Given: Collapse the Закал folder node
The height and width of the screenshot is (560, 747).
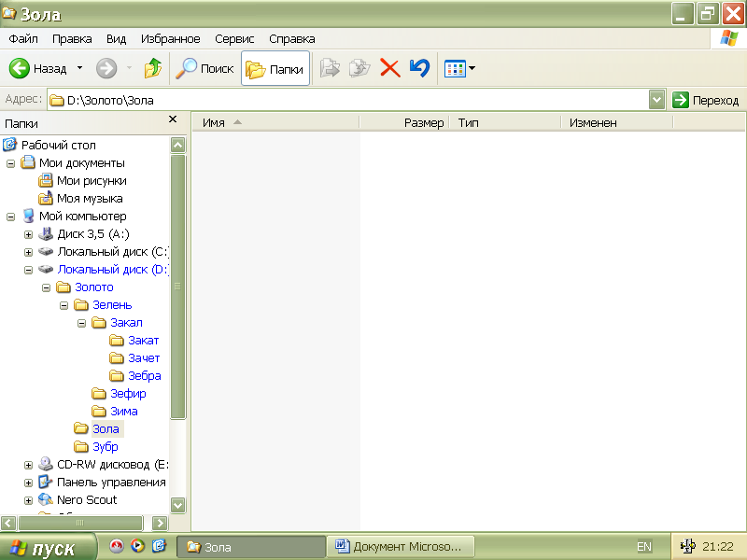Looking at the screenshot, I should point(81,323).
